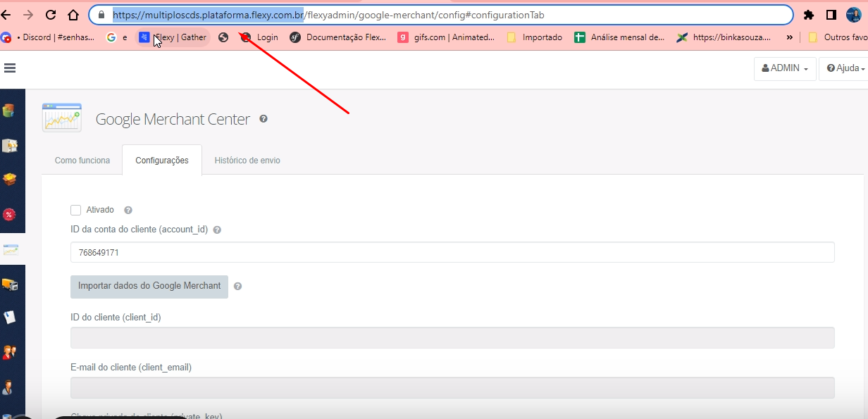This screenshot has height=419, width=868.
Task: Show more bookmarks with the double chevron
Action: (789, 37)
